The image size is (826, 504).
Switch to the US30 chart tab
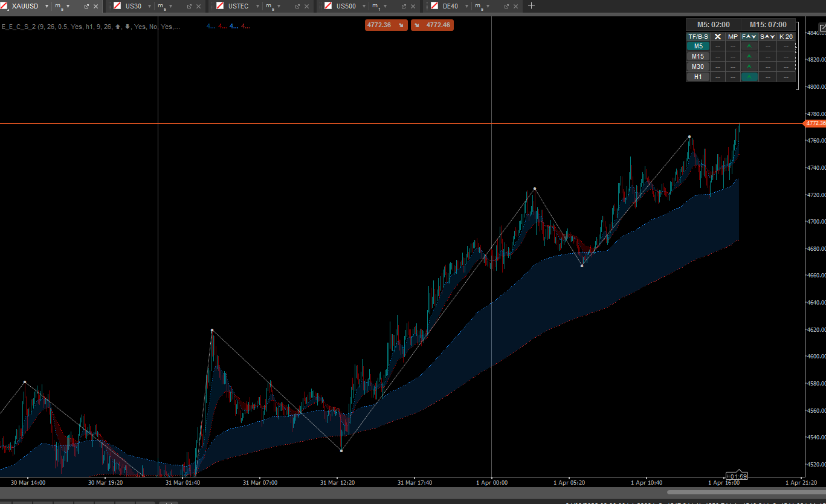[x=134, y=6]
